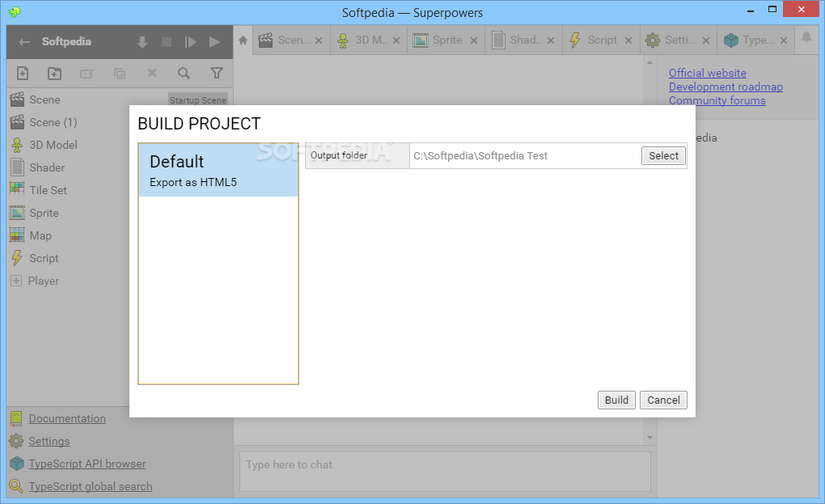Click the download/export arrow icon in header

142,42
